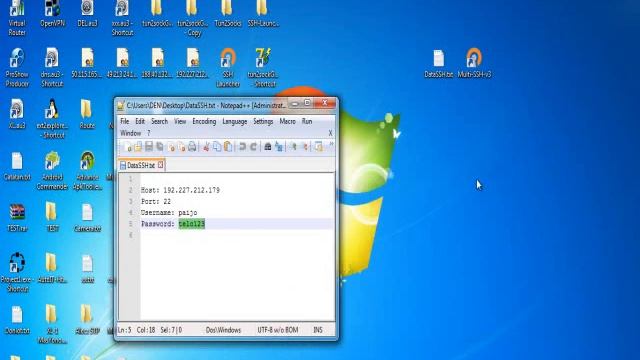Click the Replace toolbar icon
Screen dimensions: 640x360
click(279, 147)
